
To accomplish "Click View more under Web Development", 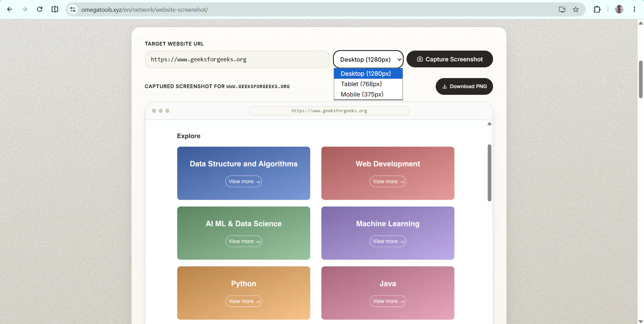I will pos(388,181).
